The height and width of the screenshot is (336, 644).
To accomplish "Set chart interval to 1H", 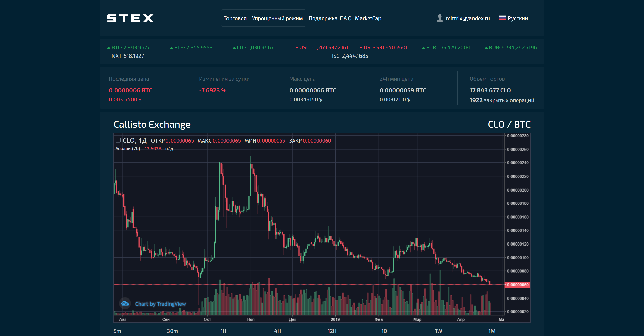I will click(223, 331).
